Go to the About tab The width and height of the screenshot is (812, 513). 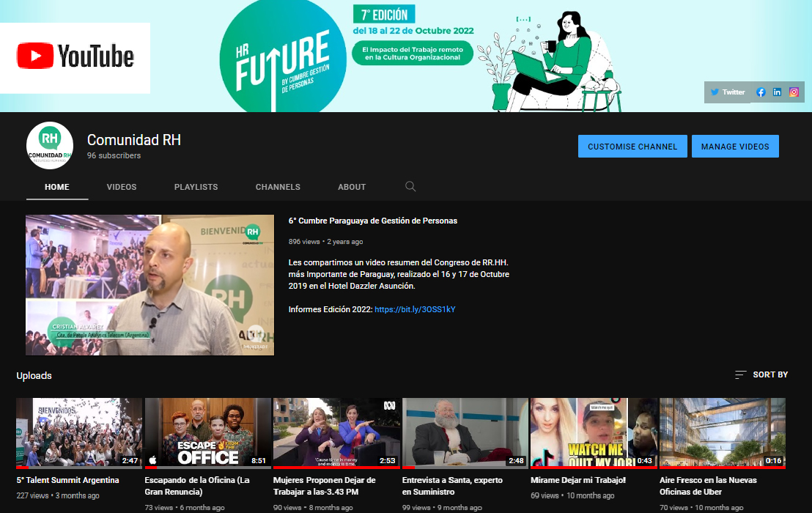(x=353, y=187)
